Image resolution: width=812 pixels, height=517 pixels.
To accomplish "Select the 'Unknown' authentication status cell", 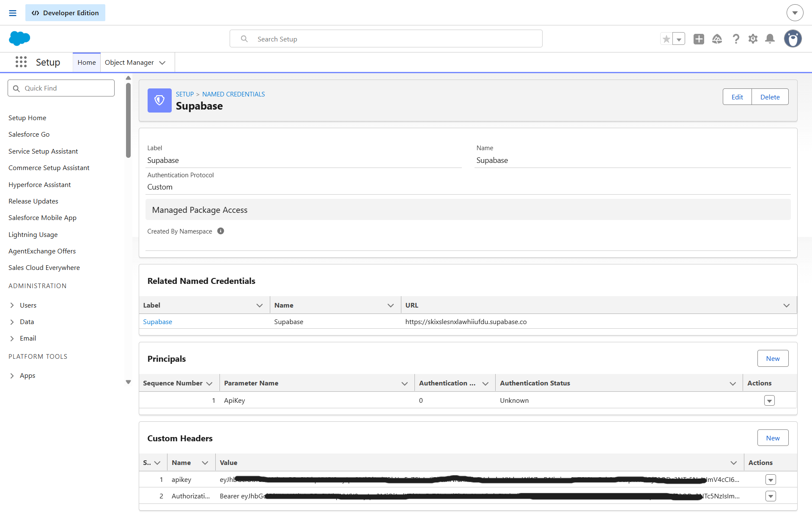I will pos(514,400).
